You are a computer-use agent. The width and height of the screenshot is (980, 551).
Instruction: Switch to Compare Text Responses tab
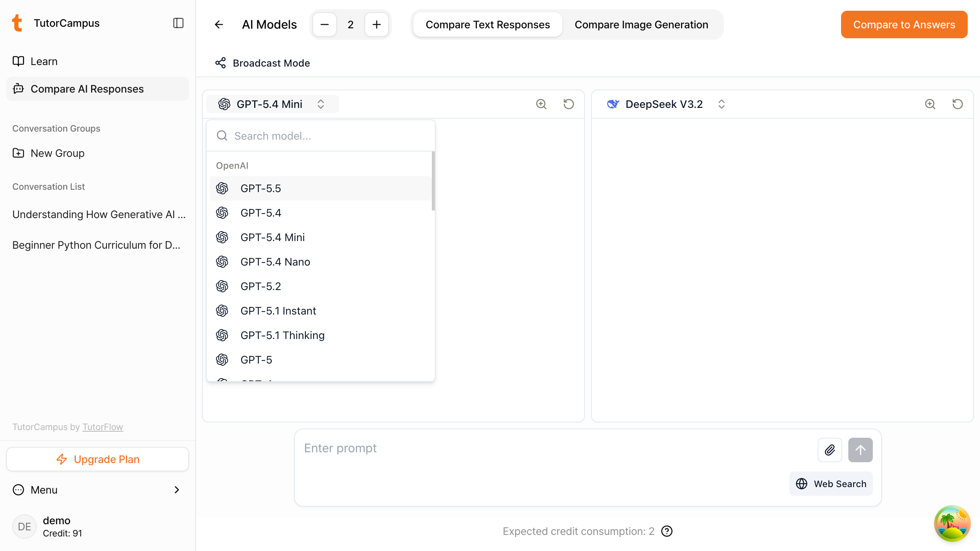(488, 24)
